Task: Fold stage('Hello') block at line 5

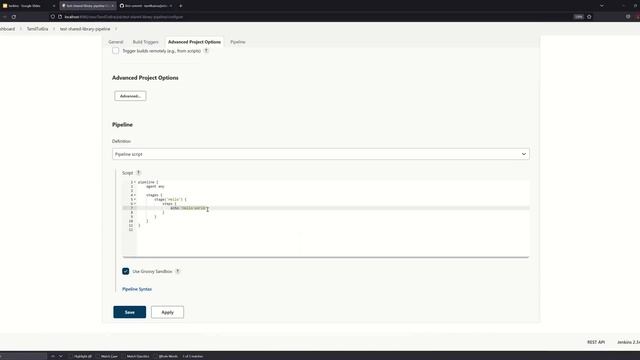Action: (x=135, y=200)
